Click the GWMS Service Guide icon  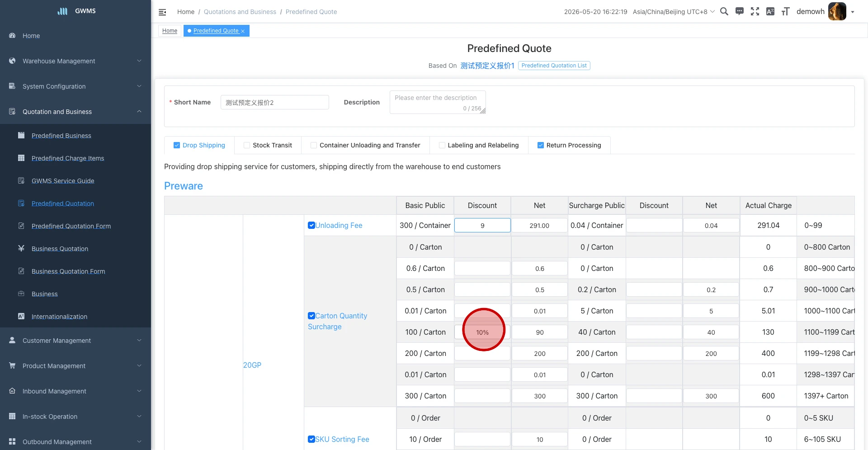(21, 180)
